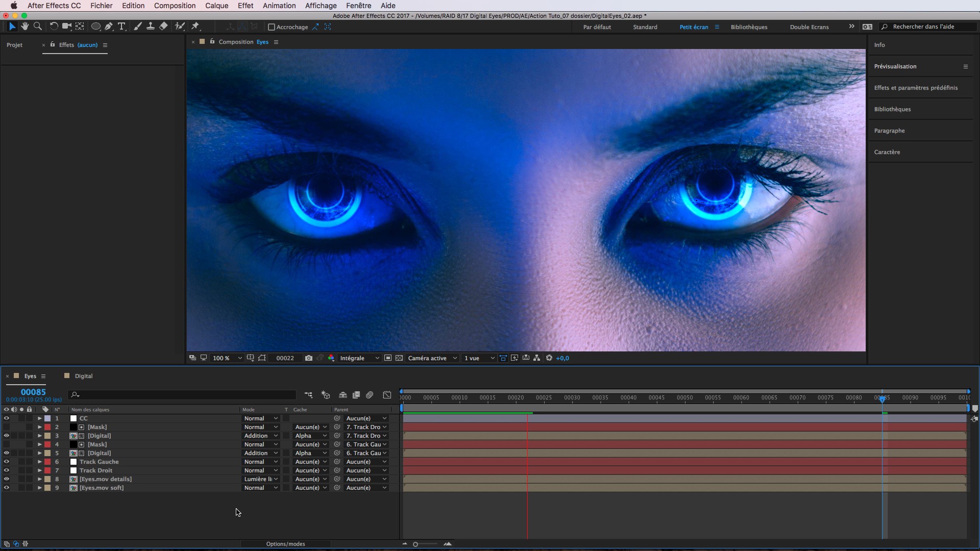Viewport: 980px width, 551px height.
Task: Expand the composition Eyes tab options
Action: click(276, 42)
